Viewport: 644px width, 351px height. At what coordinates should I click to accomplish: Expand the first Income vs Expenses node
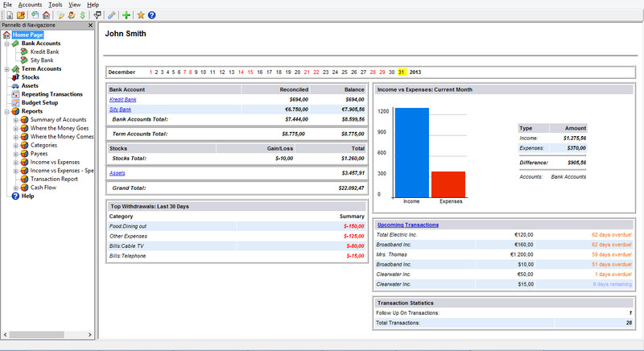[15, 162]
